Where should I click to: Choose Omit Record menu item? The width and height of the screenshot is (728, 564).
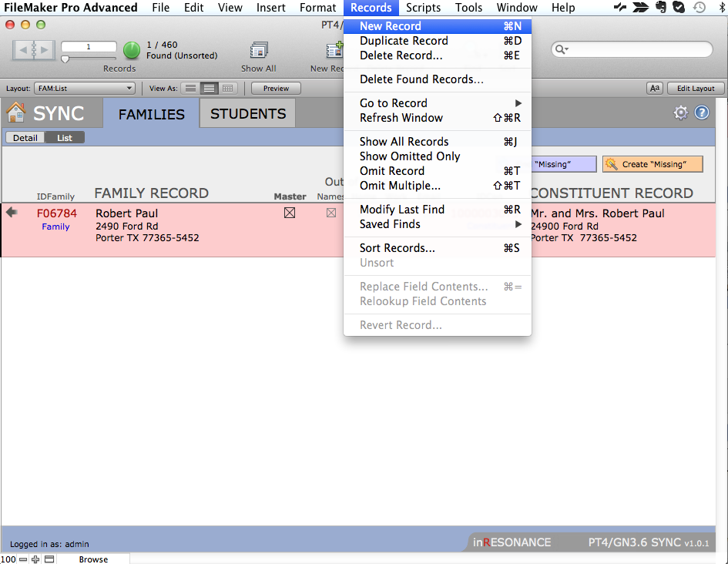coord(438,171)
